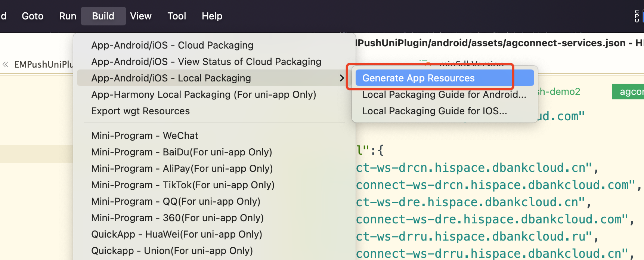Viewport: 644px width, 260px height.
Task: Select Generate App Resources
Action: pyautogui.click(x=418, y=78)
